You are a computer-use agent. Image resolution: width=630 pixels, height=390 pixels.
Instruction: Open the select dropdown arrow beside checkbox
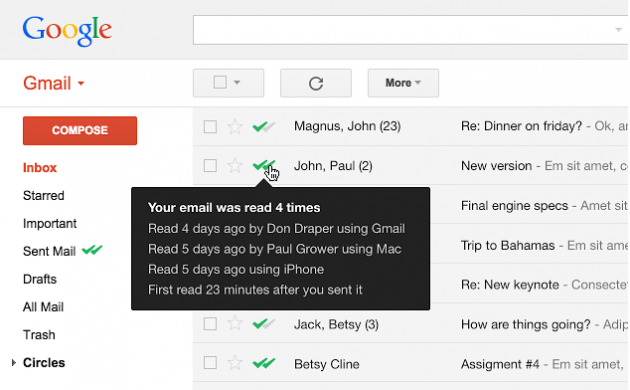(x=237, y=83)
